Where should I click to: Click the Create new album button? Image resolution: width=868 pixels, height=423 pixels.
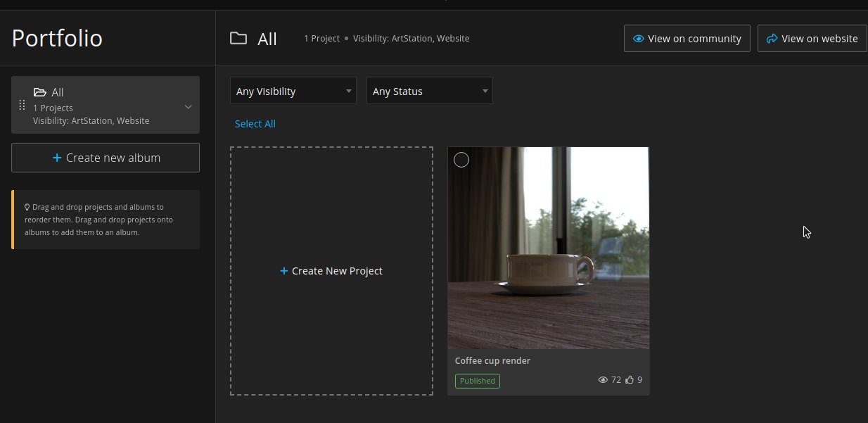(x=106, y=158)
